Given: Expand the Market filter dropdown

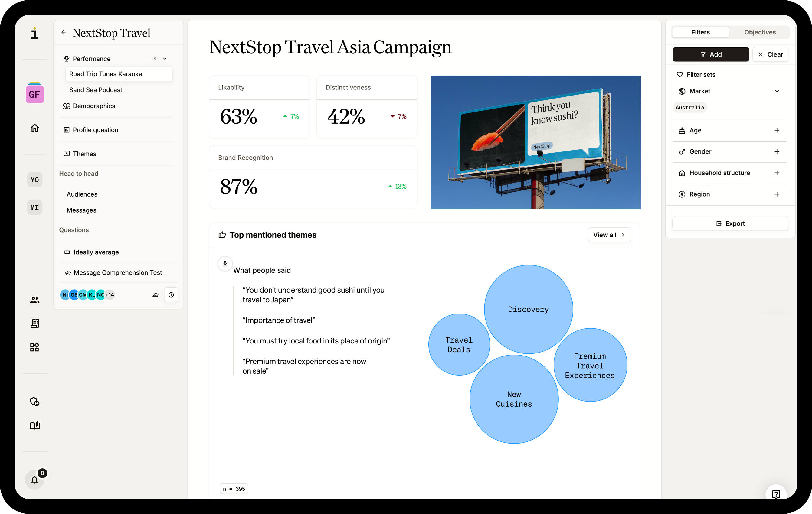Looking at the screenshot, I should (x=777, y=91).
